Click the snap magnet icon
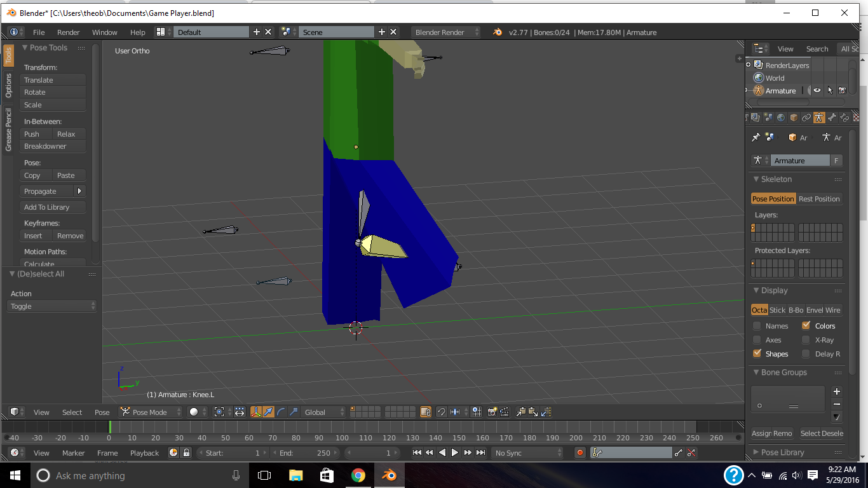Viewport: 868px width, 488px height. tap(442, 412)
